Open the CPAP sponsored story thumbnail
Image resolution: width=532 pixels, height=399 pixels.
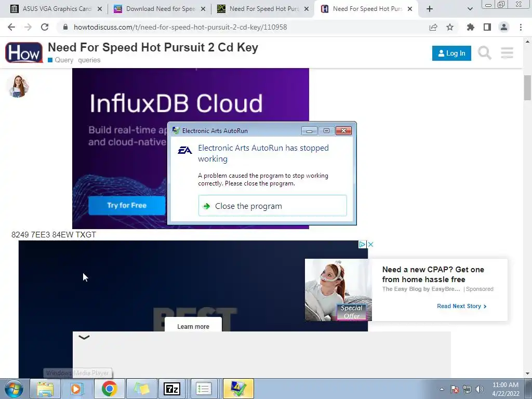[338, 290]
